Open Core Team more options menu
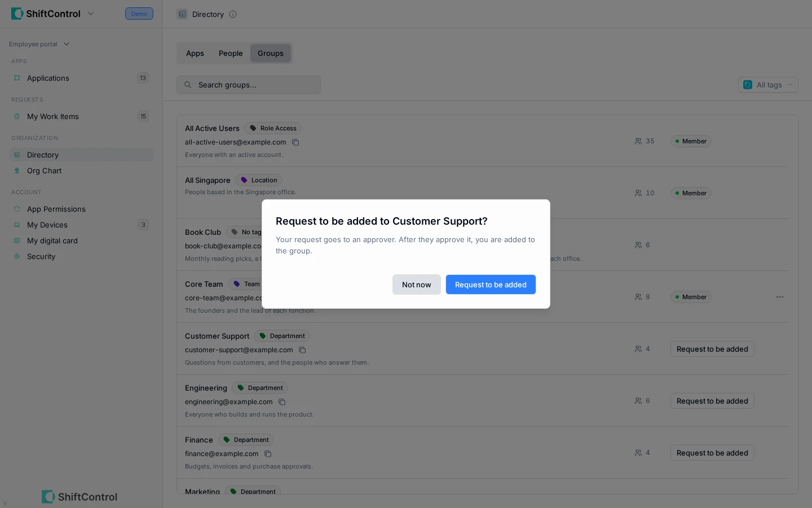Screen dimensions: 812x508 coord(780,297)
